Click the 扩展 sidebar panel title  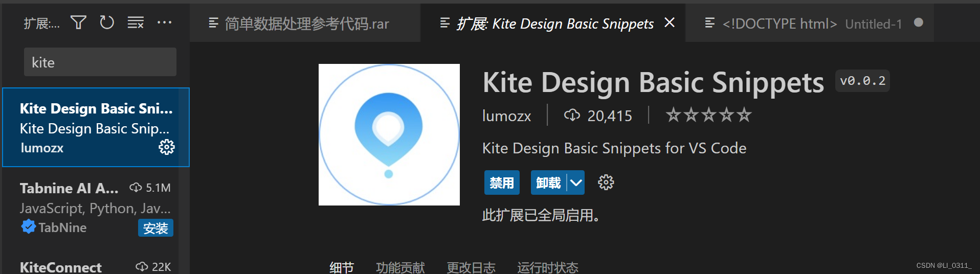coord(41,23)
